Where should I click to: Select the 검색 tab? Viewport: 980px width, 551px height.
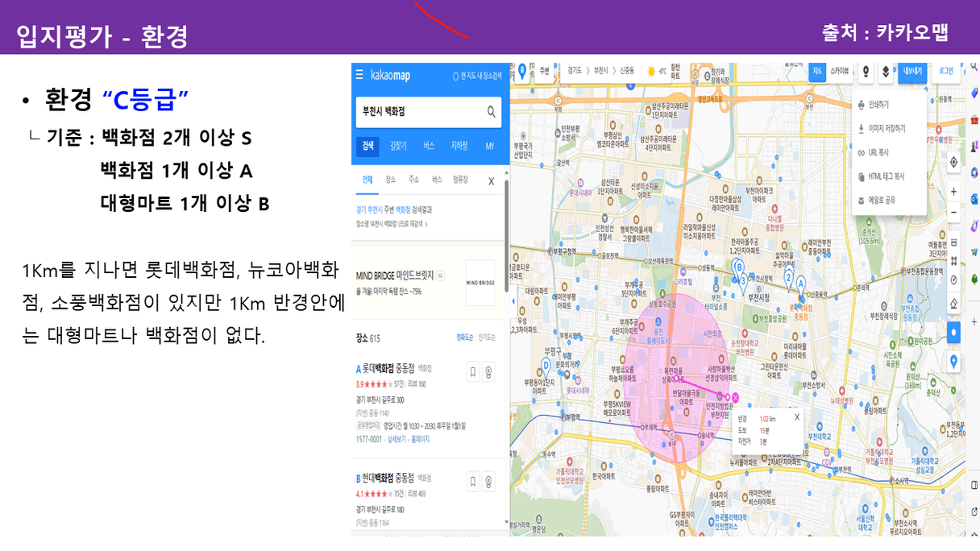(368, 146)
